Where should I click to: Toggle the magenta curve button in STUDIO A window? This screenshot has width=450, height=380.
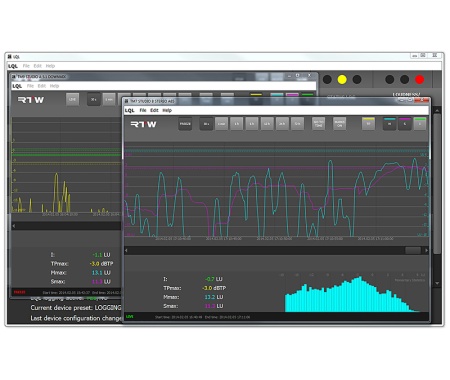click(x=292, y=95)
